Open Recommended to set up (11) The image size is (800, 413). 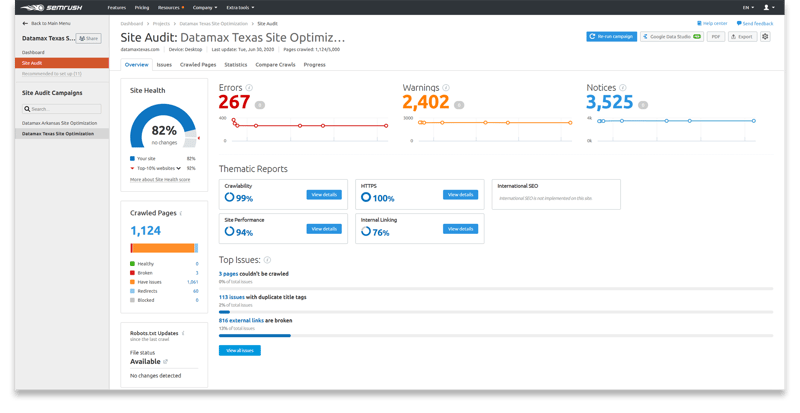point(52,74)
